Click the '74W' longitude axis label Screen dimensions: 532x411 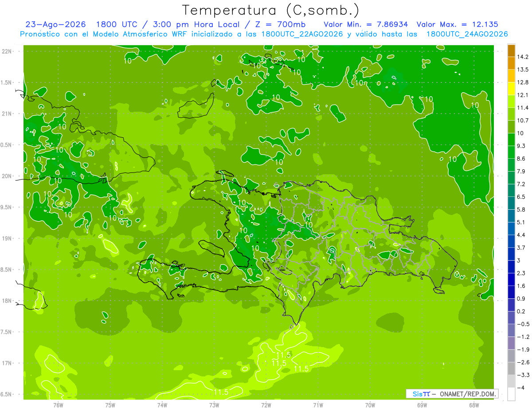point(162,405)
